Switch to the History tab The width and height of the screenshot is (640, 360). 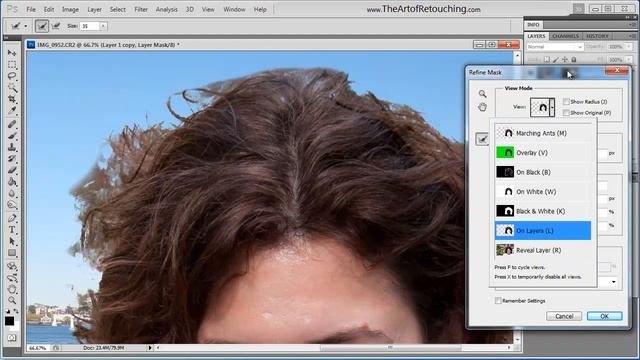(597, 36)
